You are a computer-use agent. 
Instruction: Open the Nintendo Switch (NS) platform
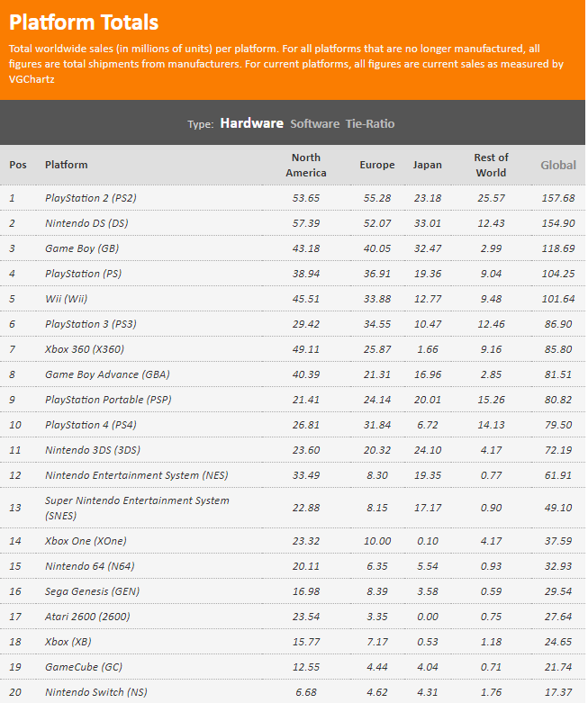tap(96, 692)
